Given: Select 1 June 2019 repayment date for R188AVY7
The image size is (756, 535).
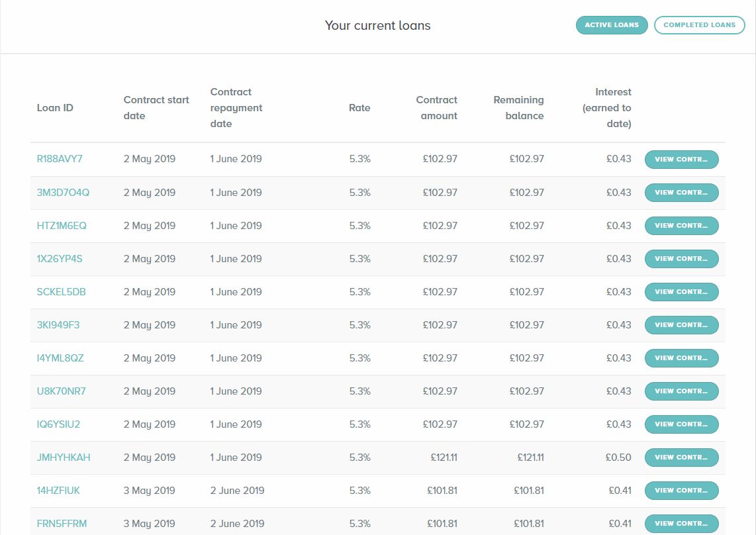Looking at the screenshot, I should pos(236,159).
